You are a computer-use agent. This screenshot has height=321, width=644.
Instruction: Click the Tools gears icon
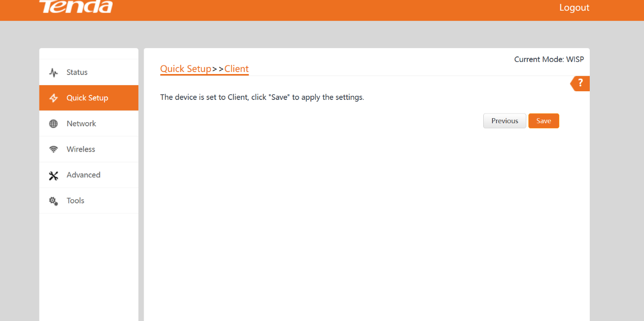pos(53,201)
